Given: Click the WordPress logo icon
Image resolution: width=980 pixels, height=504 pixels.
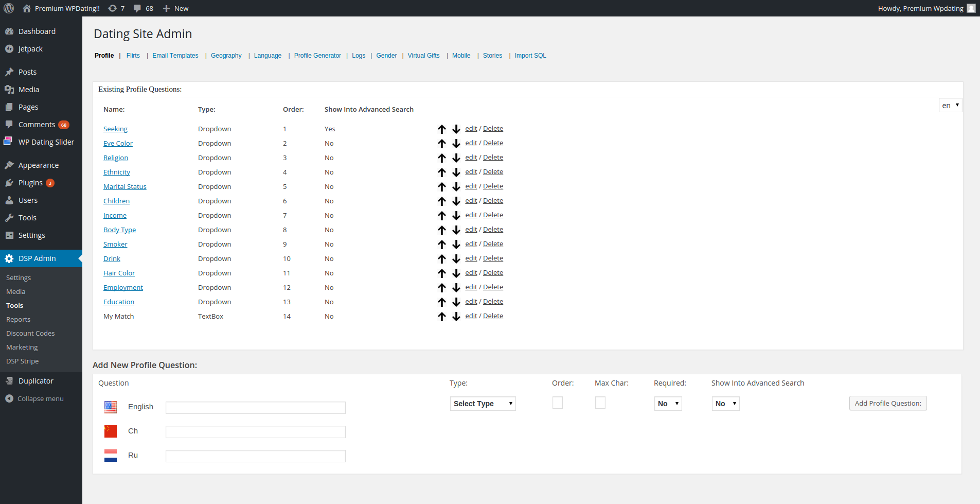Looking at the screenshot, I should click(x=9, y=8).
